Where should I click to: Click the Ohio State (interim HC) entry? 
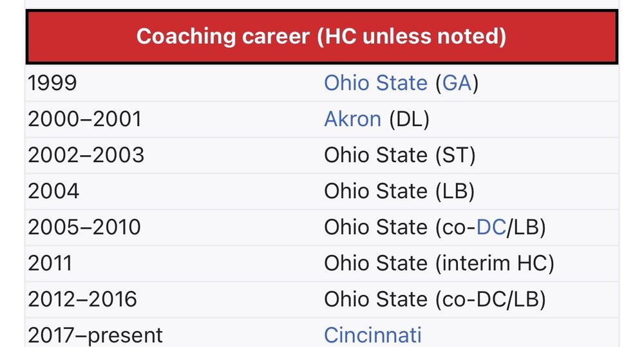click(x=439, y=263)
